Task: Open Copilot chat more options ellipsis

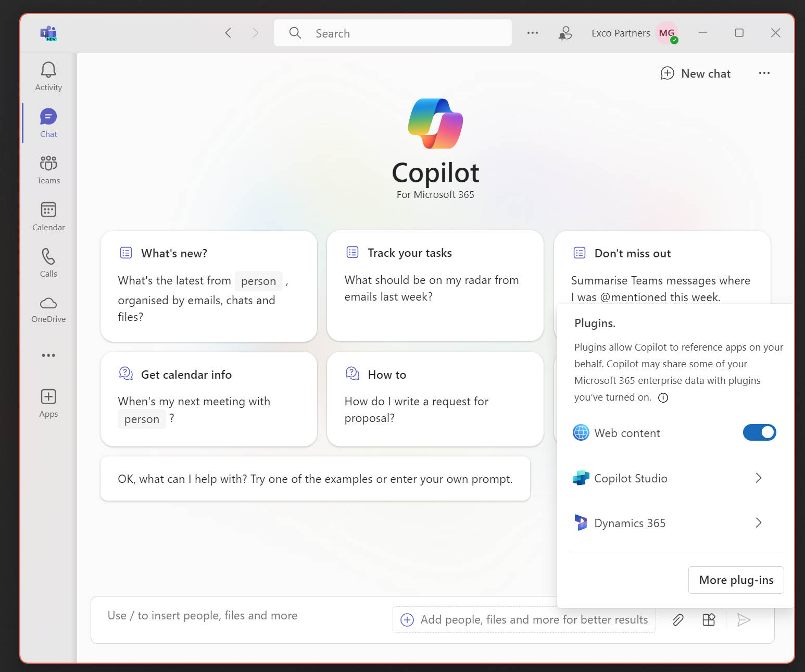Action: [764, 73]
